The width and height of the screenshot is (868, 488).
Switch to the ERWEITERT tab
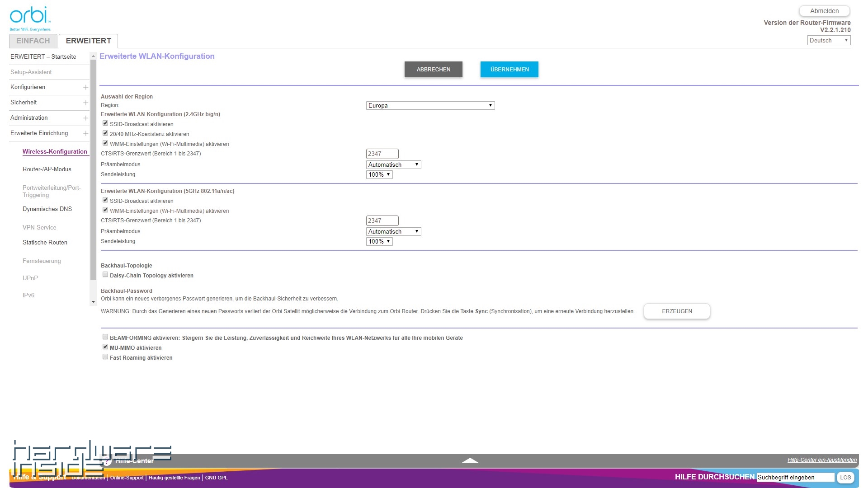click(89, 41)
